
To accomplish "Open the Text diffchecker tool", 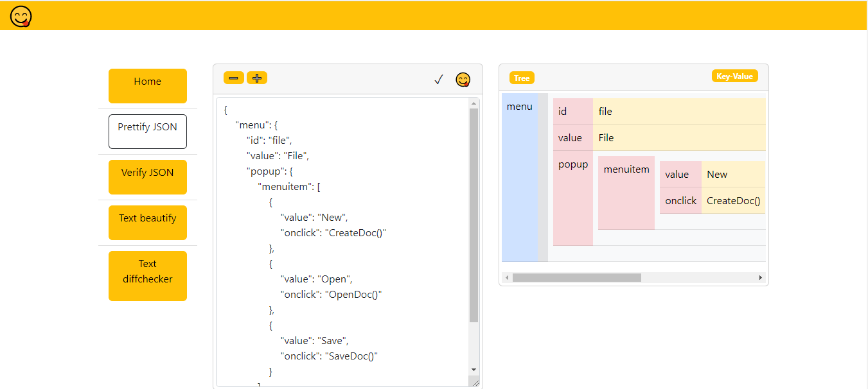I will [x=147, y=275].
